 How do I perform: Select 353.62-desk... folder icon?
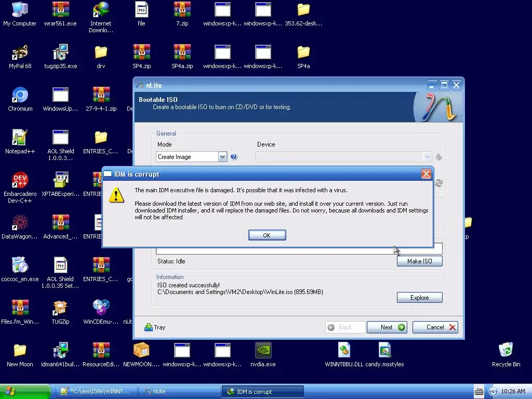point(303,14)
